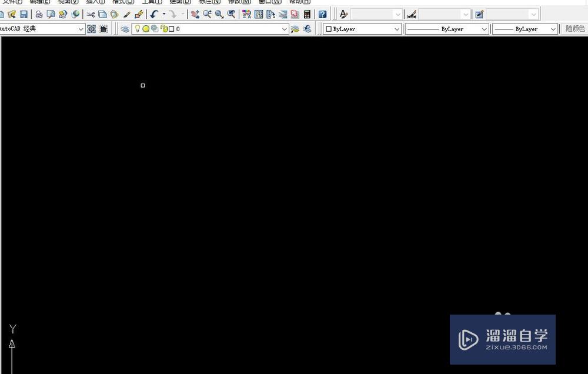Open the 绘图 menu
Viewport: 588px width, 374px height.
(x=179, y=2)
